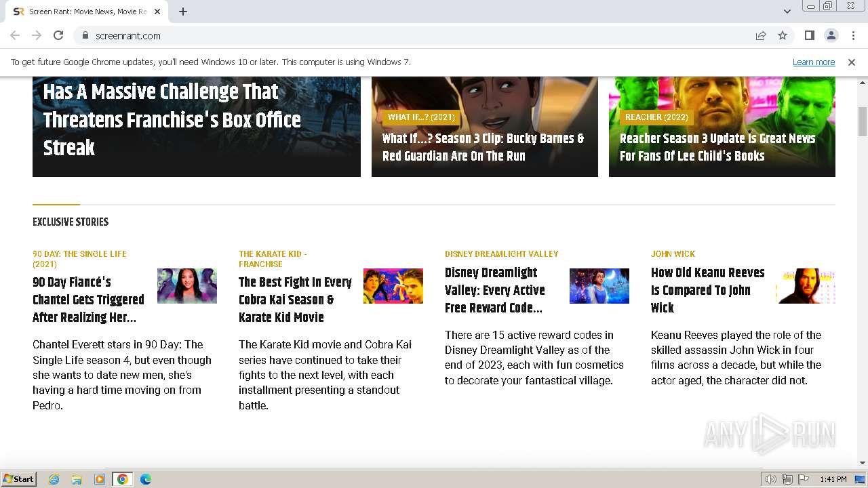Open Best Fight In Every Cobra Kai headline
Viewport: 868px width, 488px height.
295,300
